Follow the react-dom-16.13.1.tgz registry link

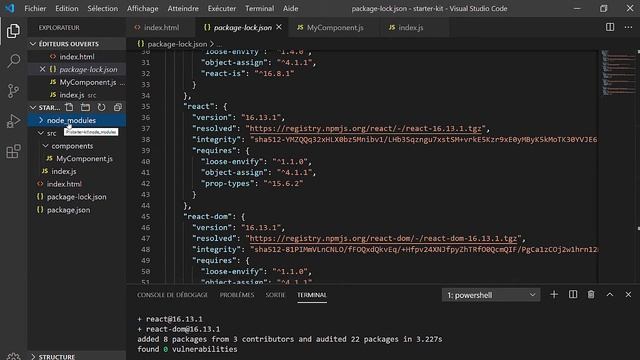(x=383, y=238)
